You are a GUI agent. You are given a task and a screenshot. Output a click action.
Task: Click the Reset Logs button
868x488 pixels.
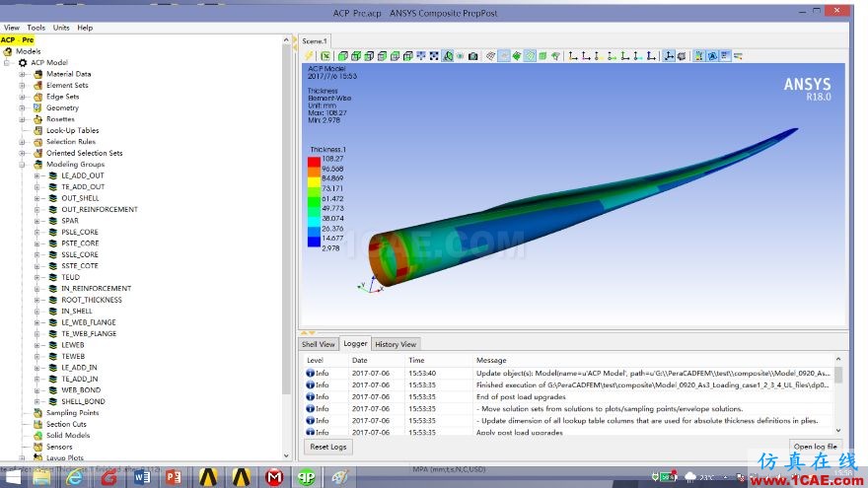click(328, 447)
